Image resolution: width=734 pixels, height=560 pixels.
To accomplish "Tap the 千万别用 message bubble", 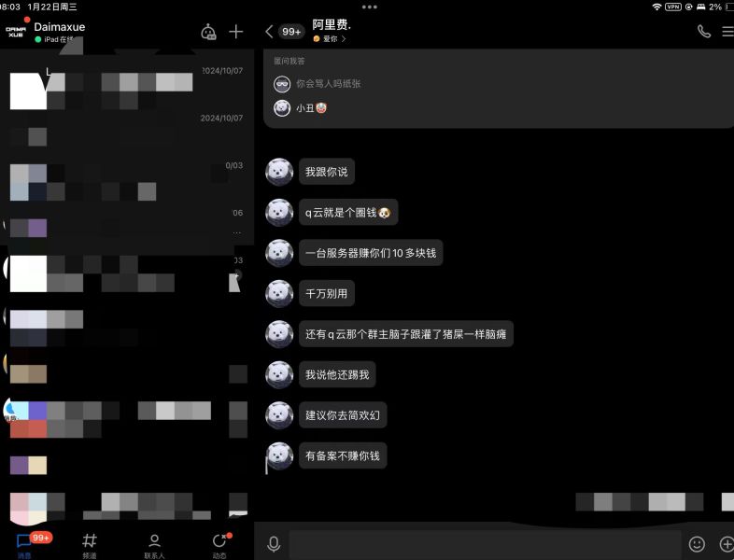I will (327, 293).
